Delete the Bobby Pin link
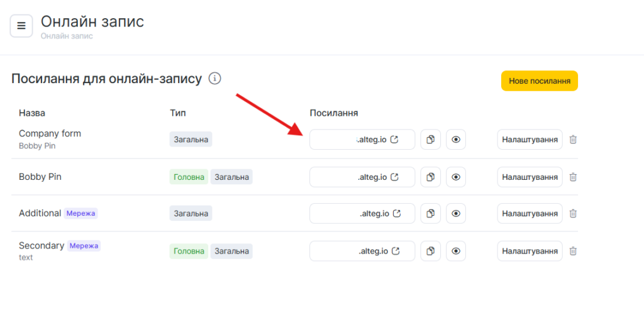Viewport: 644px width, 317px height. tap(573, 177)
